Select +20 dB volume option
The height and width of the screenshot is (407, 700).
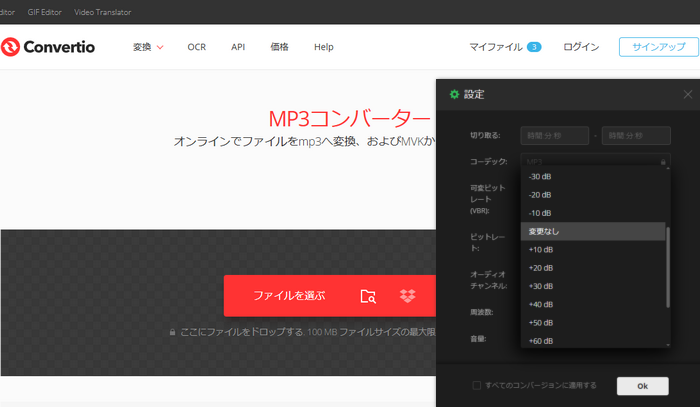593,268
